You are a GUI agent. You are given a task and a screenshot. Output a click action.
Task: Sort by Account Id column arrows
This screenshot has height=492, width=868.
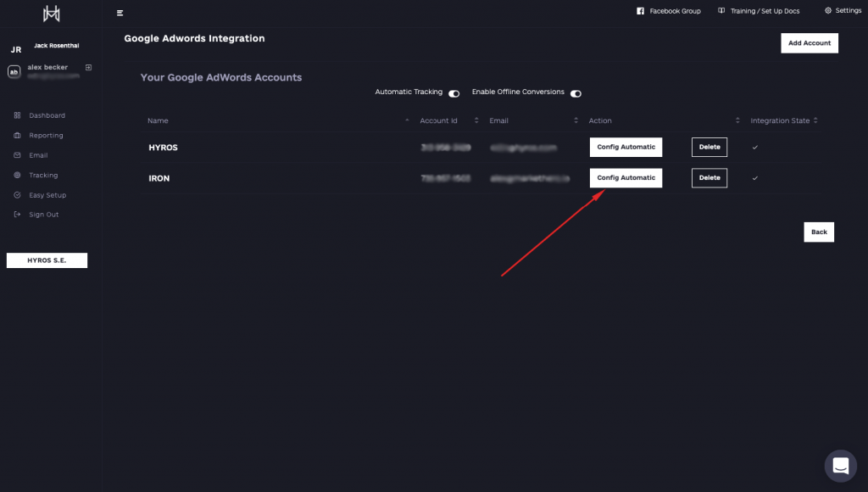tap(476, 120)
